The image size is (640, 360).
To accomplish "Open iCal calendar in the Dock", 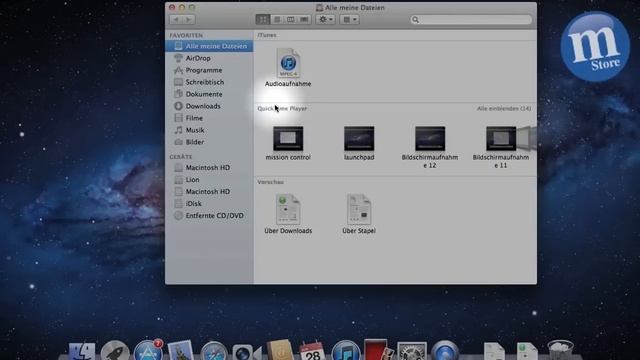I will (x=313, y=351).
